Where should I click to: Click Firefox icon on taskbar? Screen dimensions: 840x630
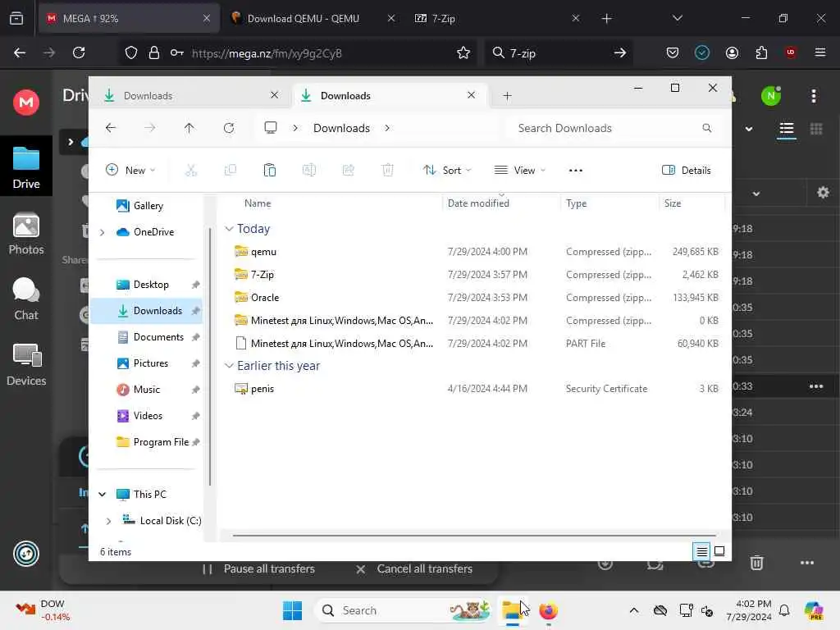pyautogui.click(x=548, y=610)
